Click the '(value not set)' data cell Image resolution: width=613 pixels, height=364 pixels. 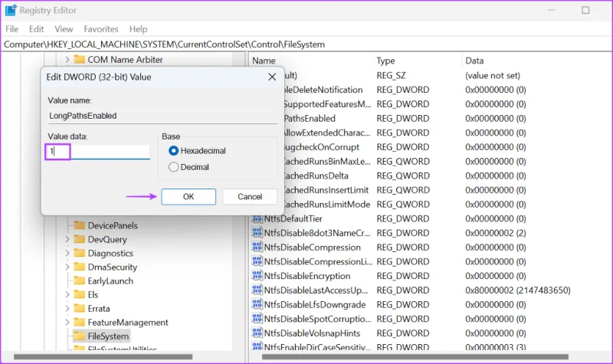493,75
